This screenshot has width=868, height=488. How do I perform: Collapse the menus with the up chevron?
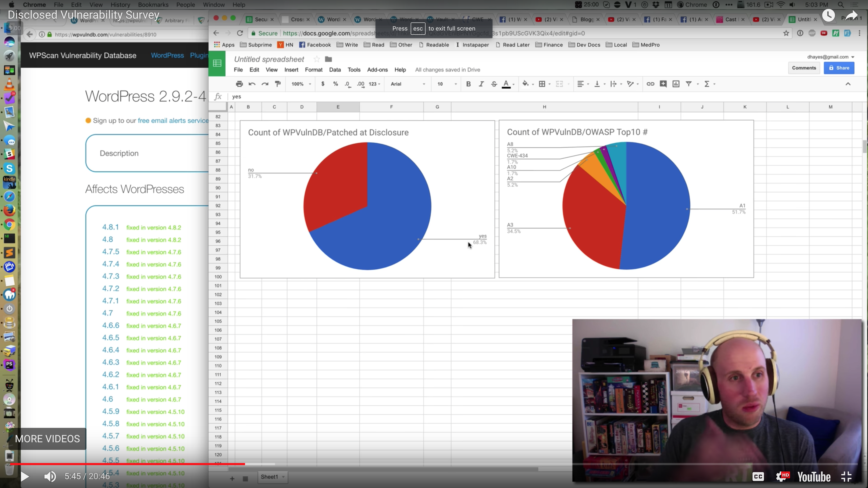tap(848, 84)
